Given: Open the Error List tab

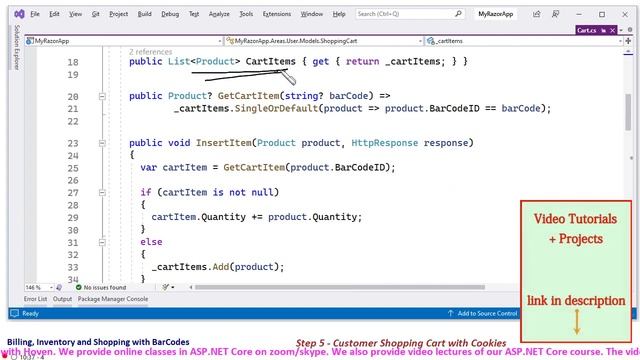Looking at the screenshot, I should click(36, 299).
